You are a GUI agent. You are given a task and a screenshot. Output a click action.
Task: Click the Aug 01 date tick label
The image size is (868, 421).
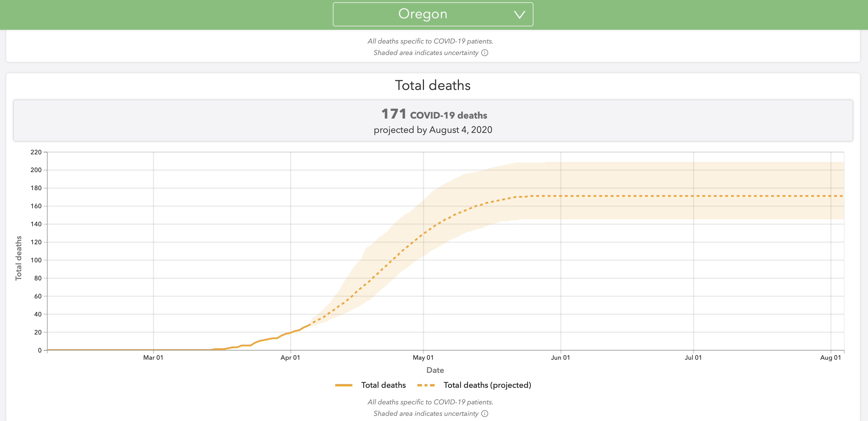830,357
